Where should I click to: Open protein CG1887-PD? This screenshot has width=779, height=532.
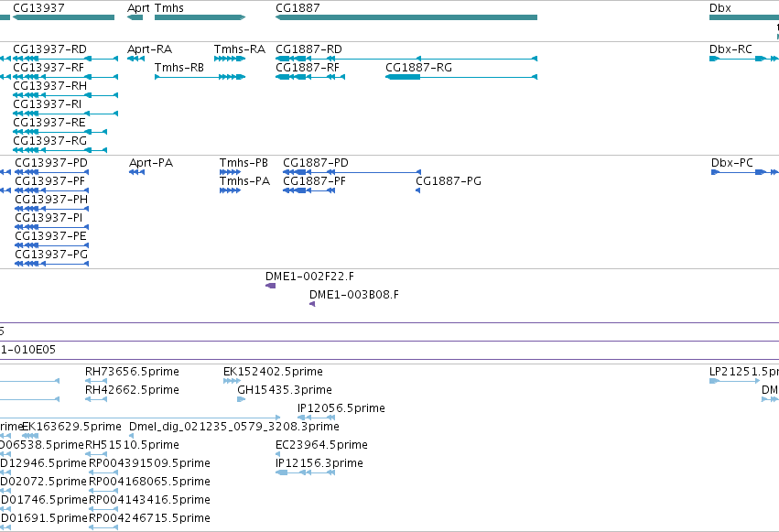316,163
